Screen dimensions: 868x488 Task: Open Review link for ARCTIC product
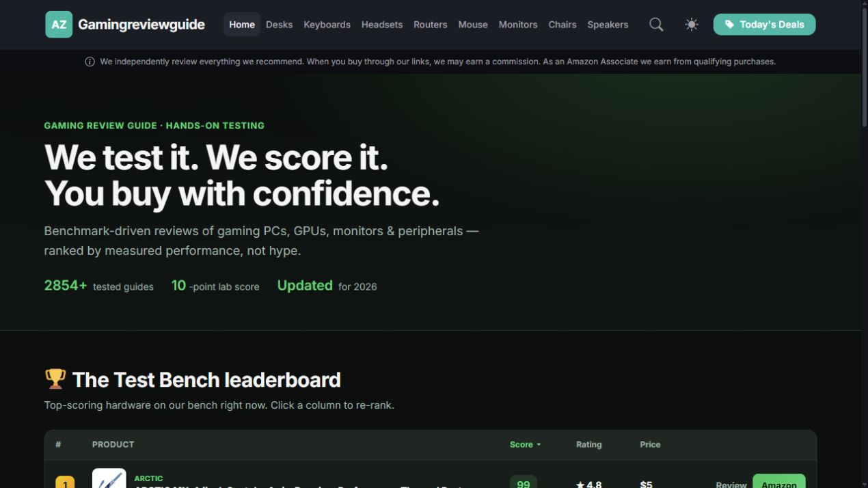point(731,484)
